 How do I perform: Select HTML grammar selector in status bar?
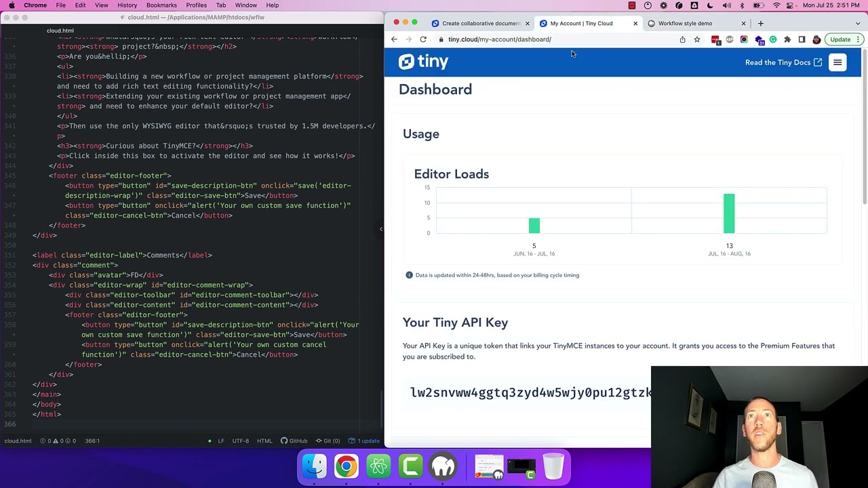[264, 441]
